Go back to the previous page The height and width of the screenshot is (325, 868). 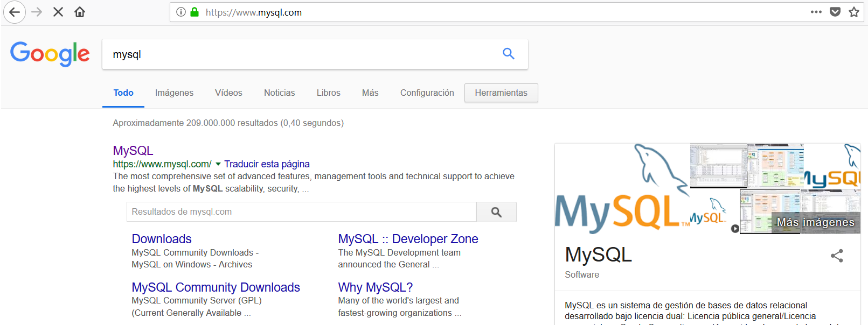pyautogui.click(x=15, y=12)
